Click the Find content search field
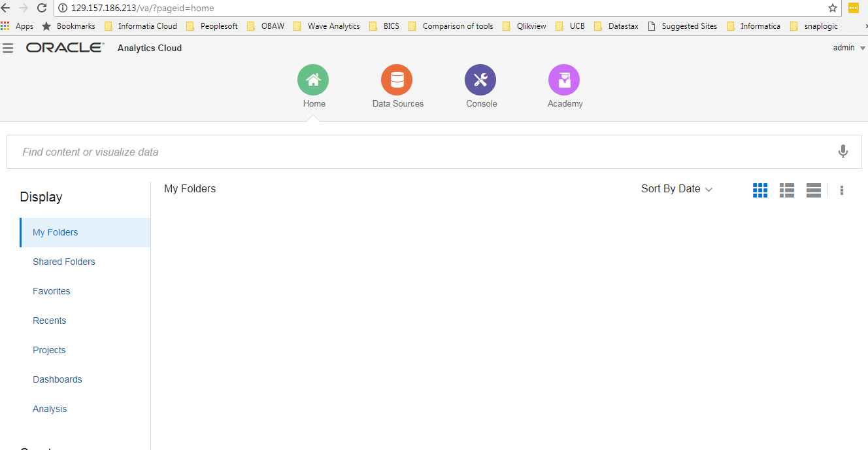This screenshot has height=450, width=868. click(418, 152)
